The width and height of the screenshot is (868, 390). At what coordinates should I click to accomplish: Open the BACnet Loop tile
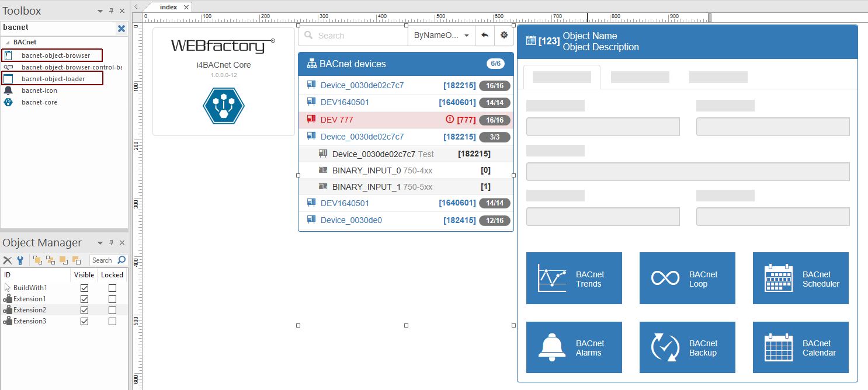click(687, 278)
